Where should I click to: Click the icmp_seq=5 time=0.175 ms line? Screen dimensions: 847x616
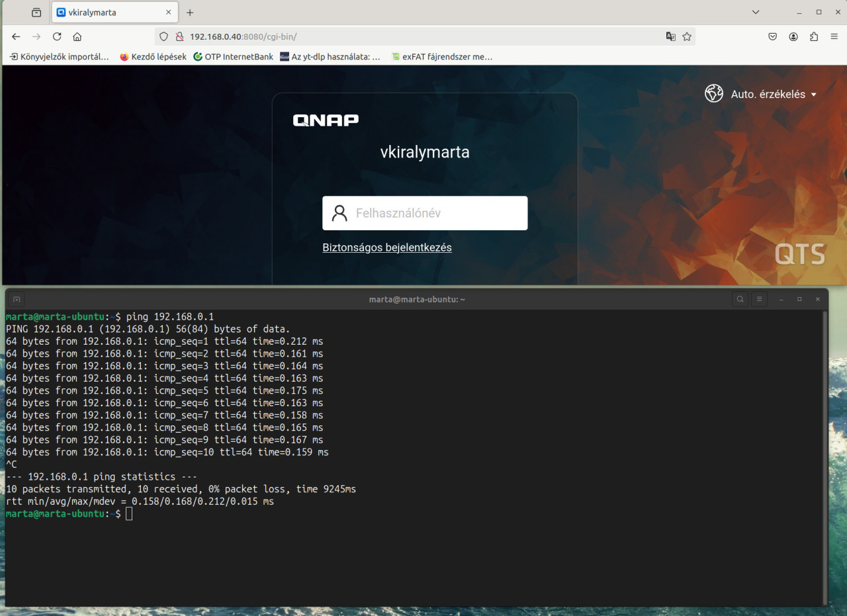(164, 390)
